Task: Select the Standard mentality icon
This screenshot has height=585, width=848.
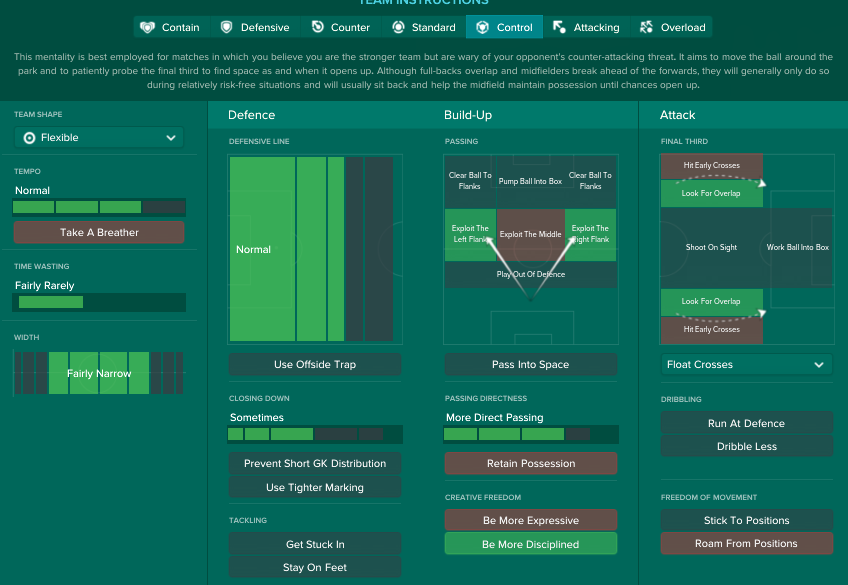Action: point(399,27)
